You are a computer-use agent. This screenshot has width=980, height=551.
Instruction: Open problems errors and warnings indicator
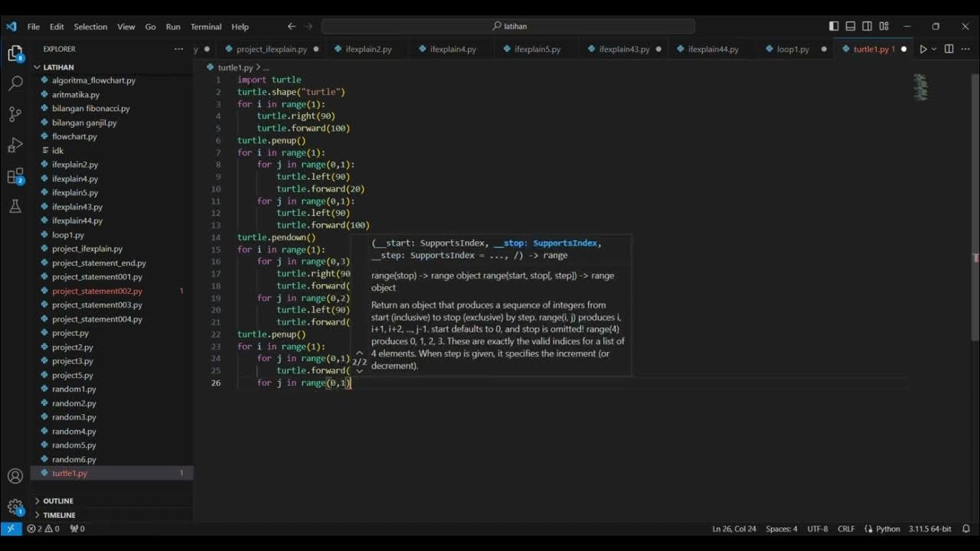click(43, 529)
